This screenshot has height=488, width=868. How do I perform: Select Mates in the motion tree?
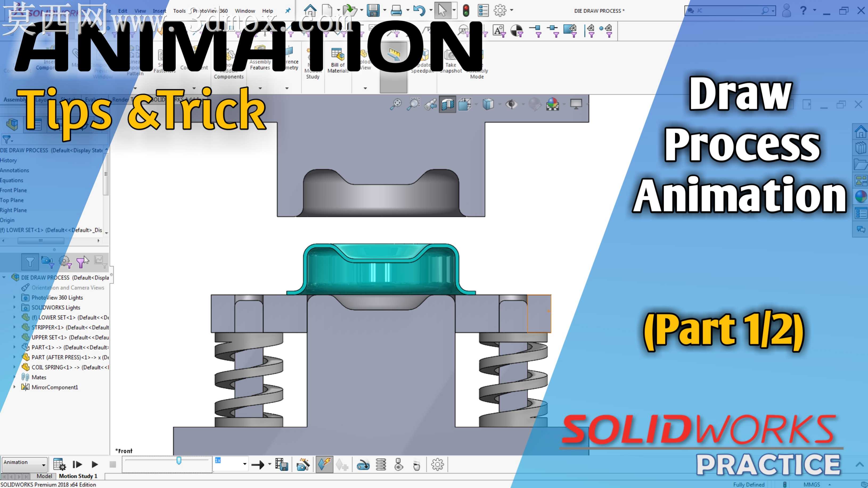pos(39,377)
